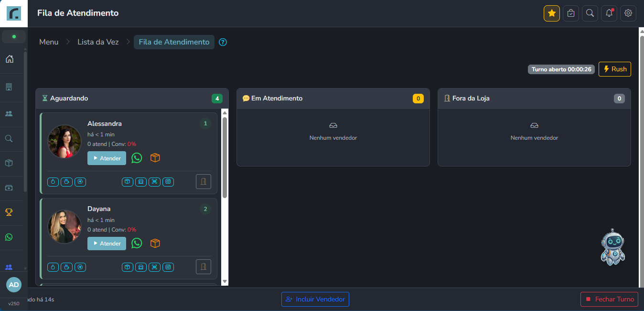Click the storefront icon on Alessandra's card
The width and height of the screenshot is (644, 311).
[x=141, y=182]
